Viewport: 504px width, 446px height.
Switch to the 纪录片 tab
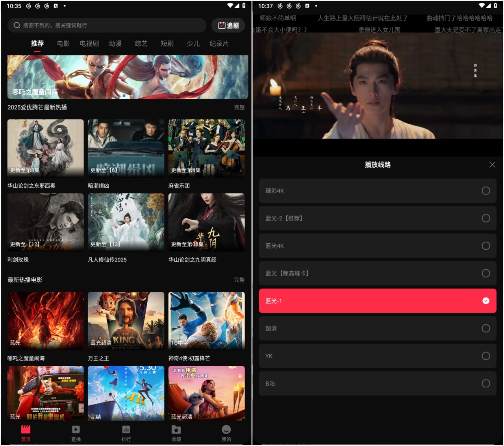click(219, 43)
